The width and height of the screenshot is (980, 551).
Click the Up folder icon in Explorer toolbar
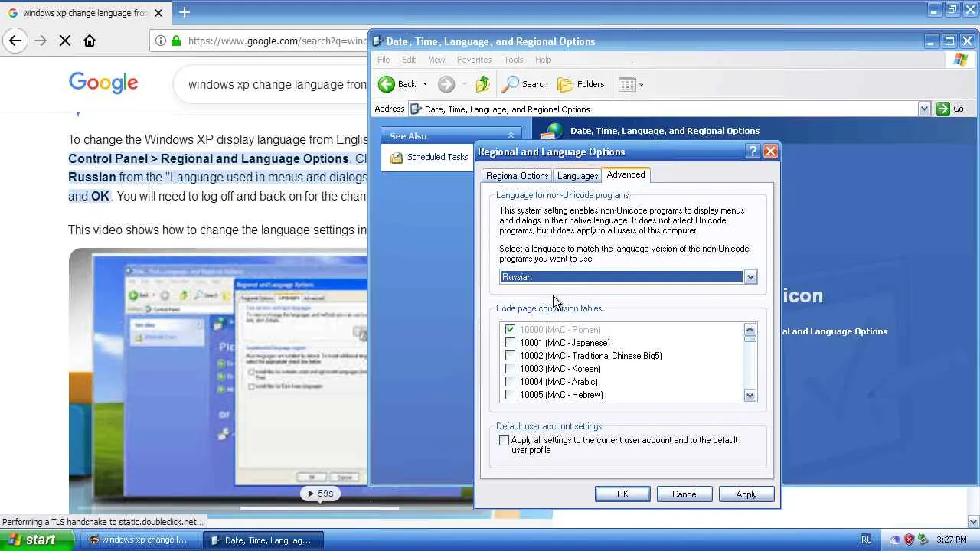pyautogui.click(x=482, y=84)
